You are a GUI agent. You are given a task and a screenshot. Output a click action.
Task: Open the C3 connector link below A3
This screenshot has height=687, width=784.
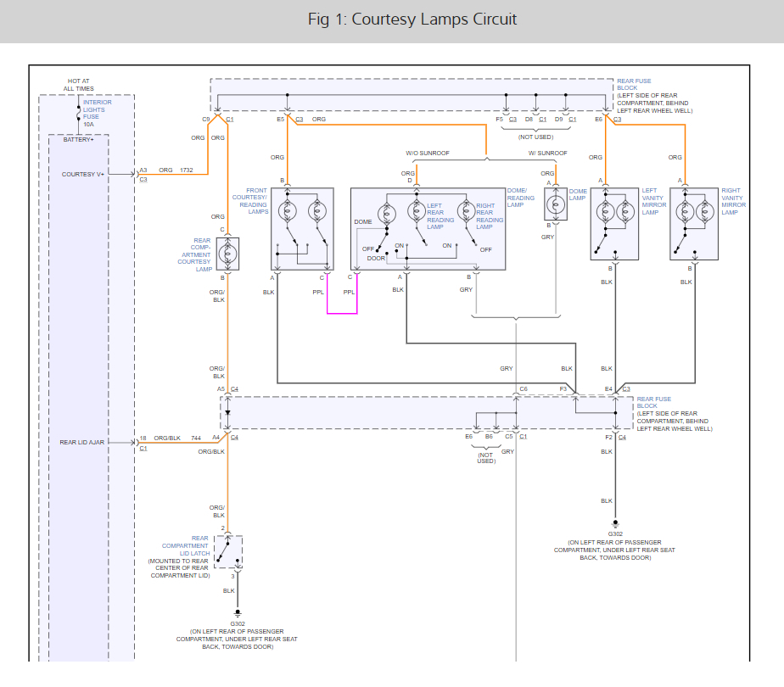click(143, 180)
